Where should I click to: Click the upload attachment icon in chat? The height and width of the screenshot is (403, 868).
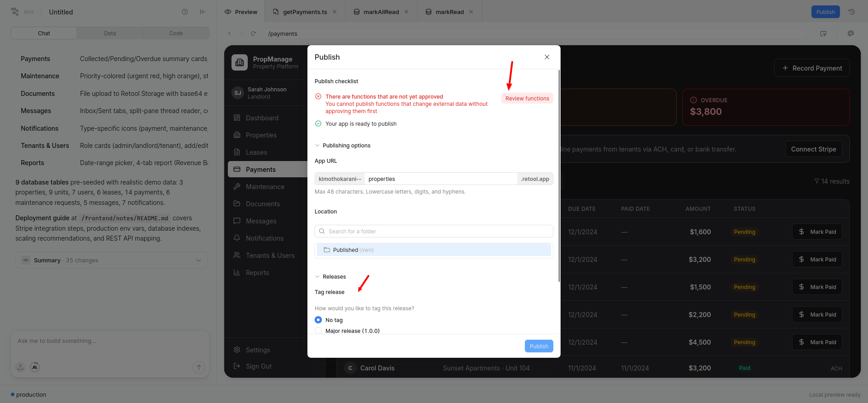[x=20, y=367]
